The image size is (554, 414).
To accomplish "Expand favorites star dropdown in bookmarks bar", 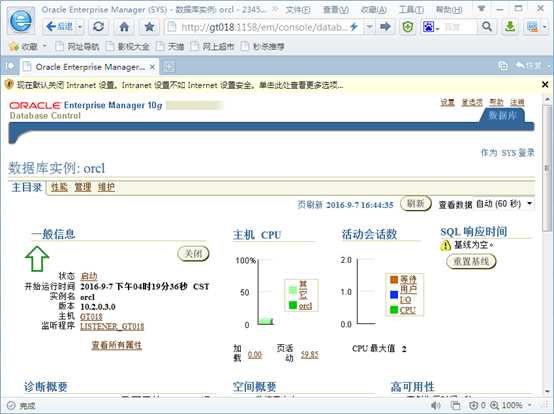I will click(x=45, y=46).
